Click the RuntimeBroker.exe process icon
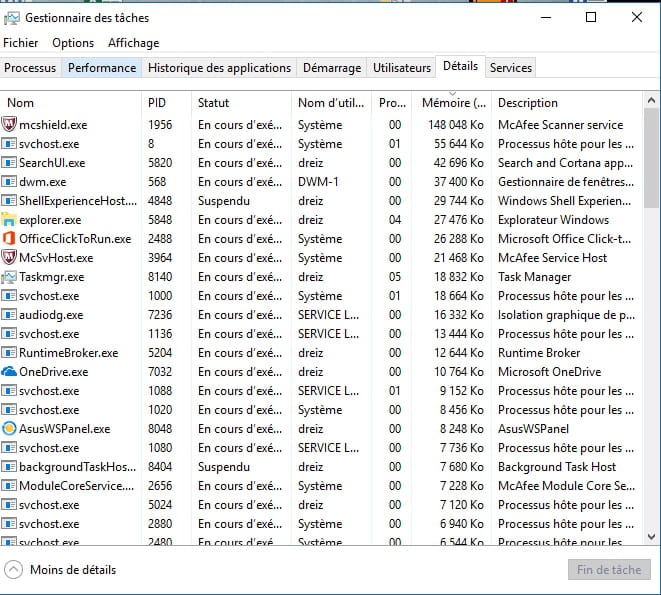661x595 pixels. click(9, 353)
